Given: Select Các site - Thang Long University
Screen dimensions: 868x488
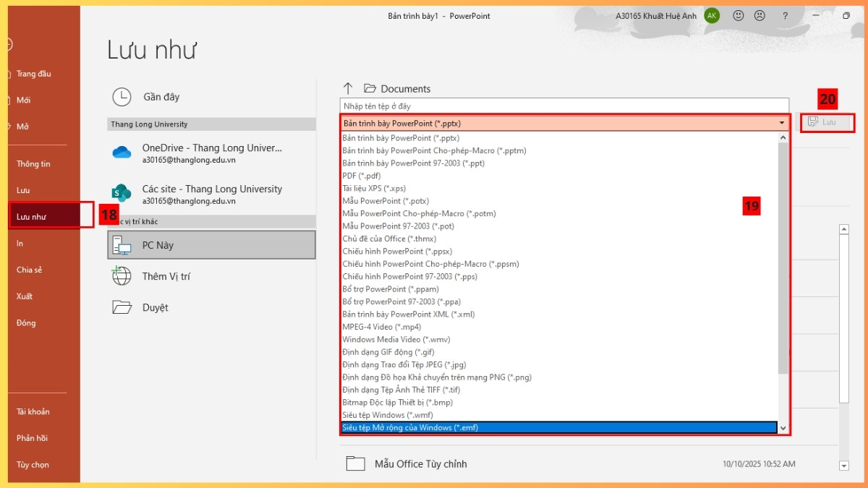Looking at the screenshot, I should (x=211, y=194).
